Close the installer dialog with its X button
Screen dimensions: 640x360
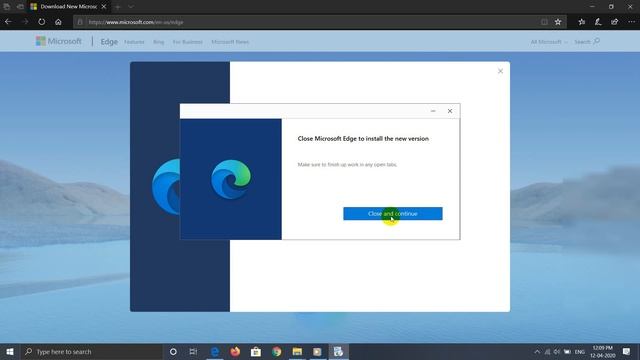450,111
